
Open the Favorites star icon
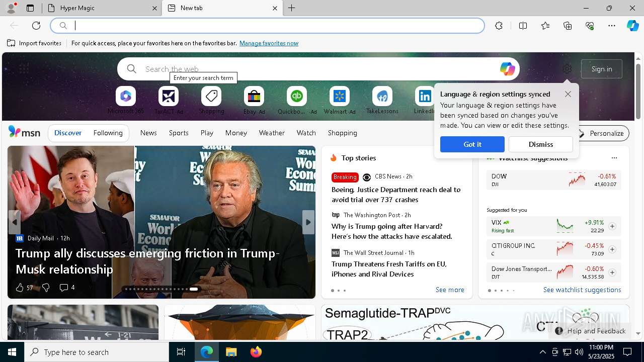point(545,26)
